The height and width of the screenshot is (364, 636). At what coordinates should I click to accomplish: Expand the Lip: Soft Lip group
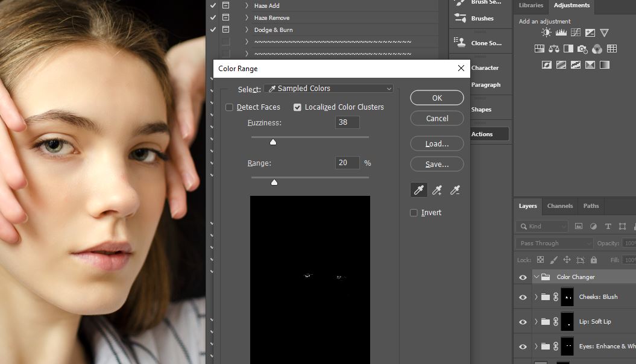point(536,322)
